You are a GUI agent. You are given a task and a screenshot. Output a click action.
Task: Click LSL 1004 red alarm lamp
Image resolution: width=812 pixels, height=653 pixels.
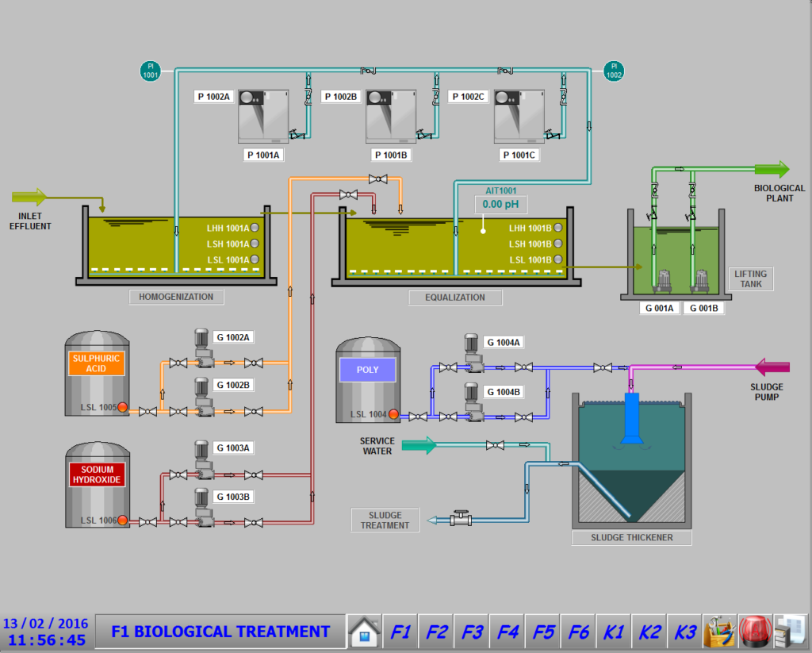point(393,414)
